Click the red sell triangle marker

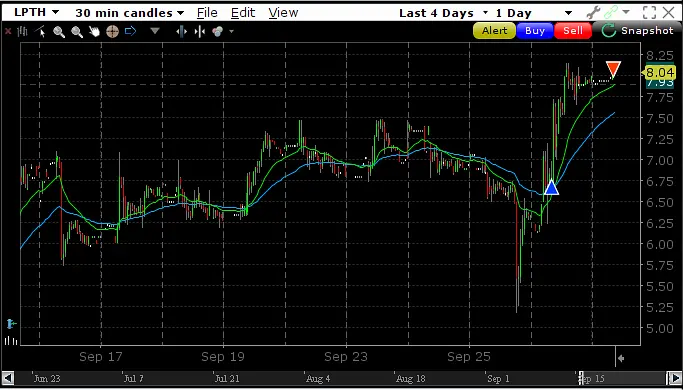613,69
